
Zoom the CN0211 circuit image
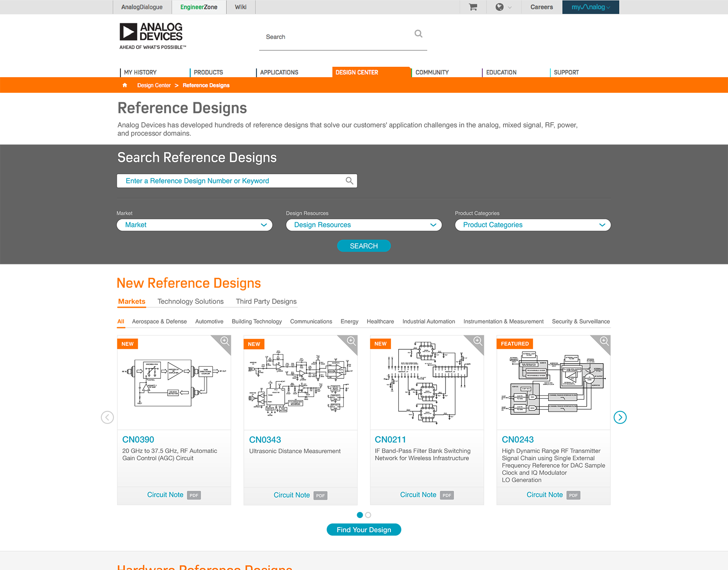click(x=478, y=341)
